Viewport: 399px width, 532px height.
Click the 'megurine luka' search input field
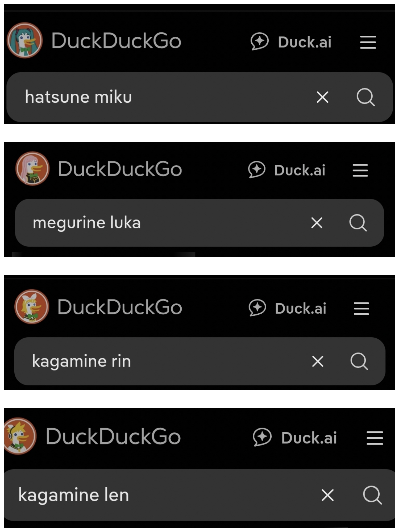(160, 223)
